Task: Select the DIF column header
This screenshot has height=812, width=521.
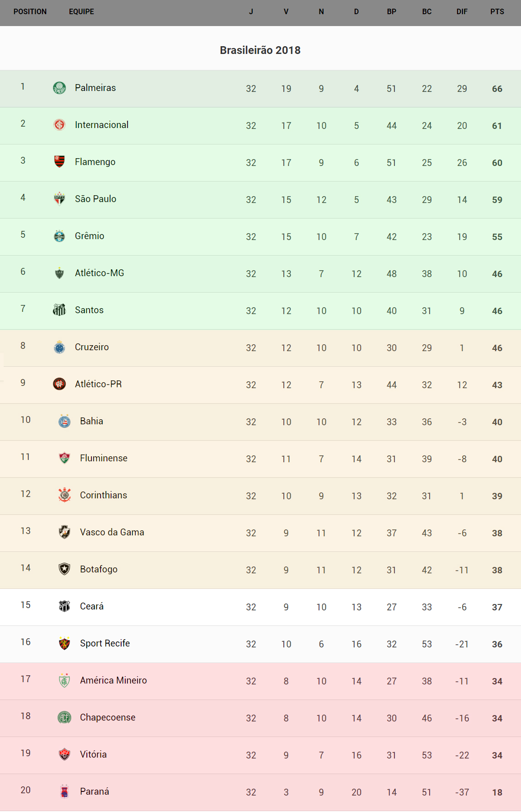Action: pos(462,12)
